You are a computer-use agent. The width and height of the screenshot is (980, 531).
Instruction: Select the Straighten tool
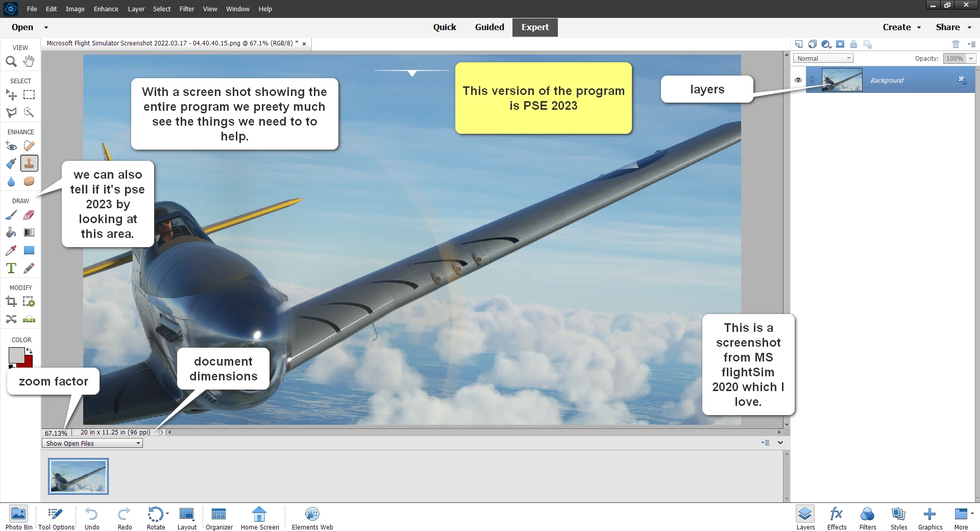tap(29, 319)
